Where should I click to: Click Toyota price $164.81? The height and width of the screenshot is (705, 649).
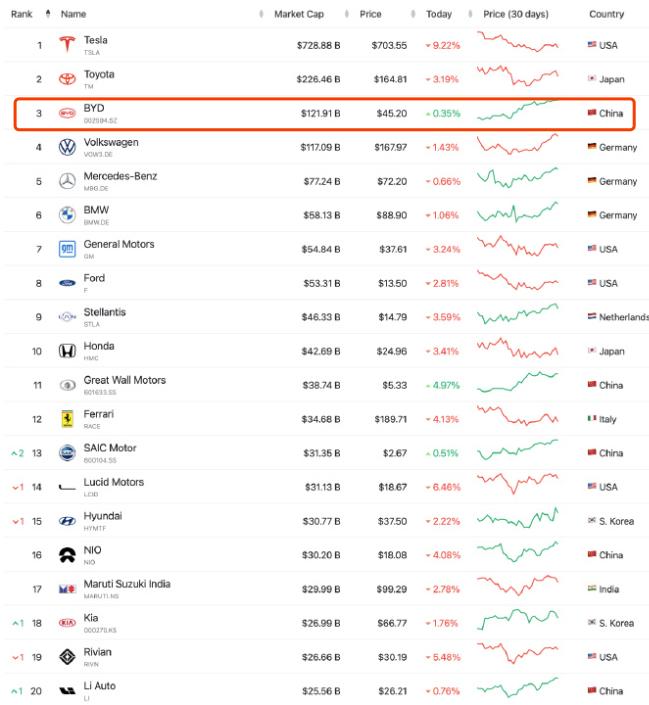[x=390, y=79]
